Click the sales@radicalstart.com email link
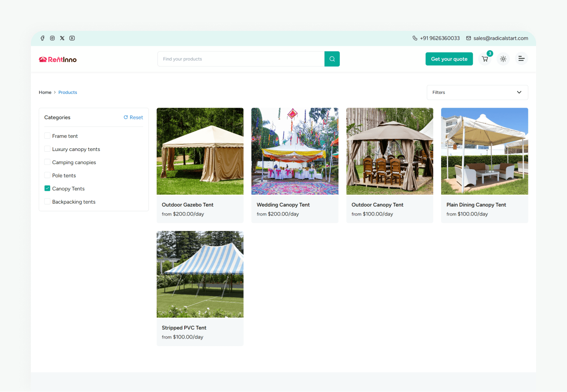Viewport: 567px width, 392px height. pyautogui.click(x=501, y=38)
